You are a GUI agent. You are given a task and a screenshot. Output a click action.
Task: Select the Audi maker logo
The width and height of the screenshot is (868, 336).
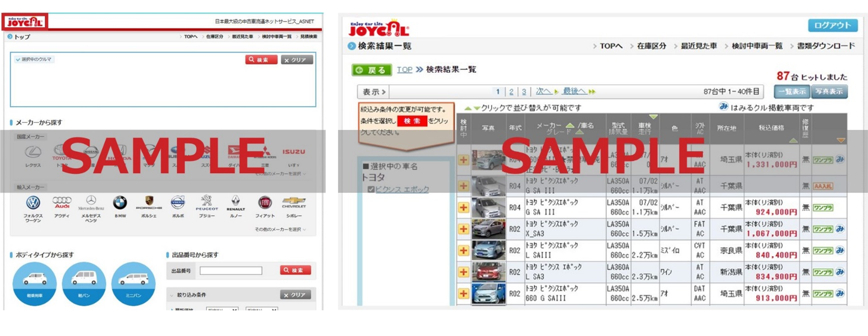click(x=62, y=203)
